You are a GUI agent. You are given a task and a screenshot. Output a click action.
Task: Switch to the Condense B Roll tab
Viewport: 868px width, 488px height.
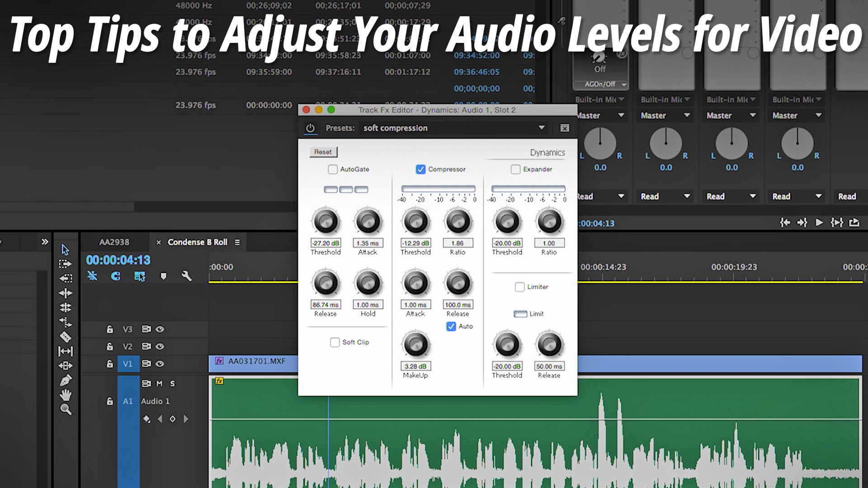[198, 242]
